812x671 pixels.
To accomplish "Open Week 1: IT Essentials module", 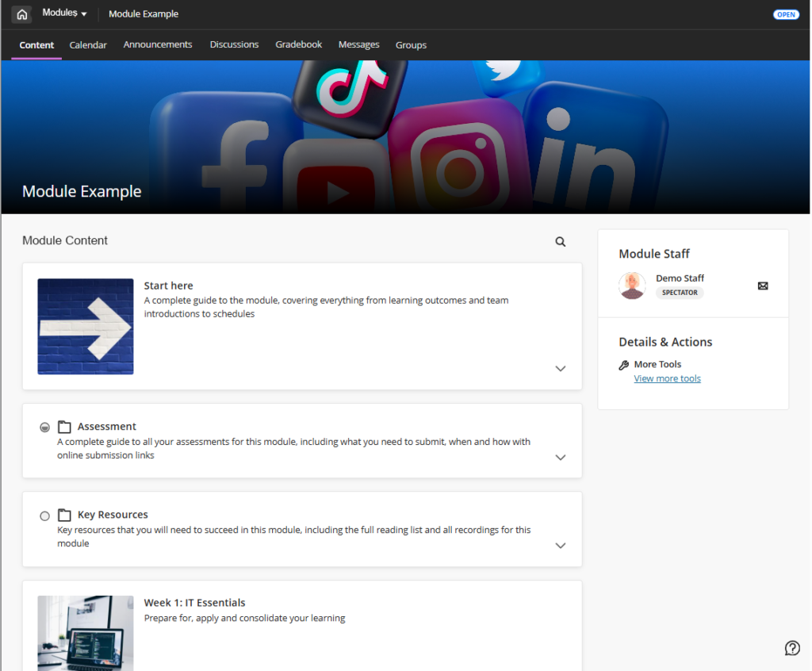I will coord(195,603).
